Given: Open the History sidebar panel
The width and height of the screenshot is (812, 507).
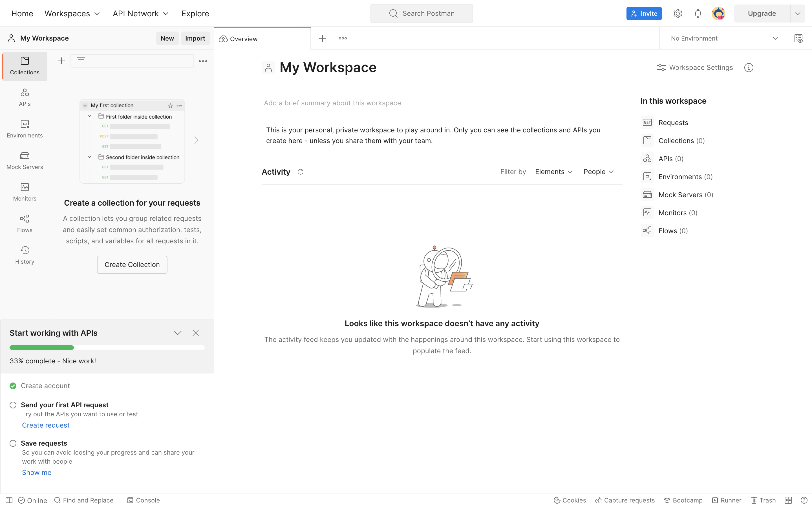Looking at the screenshot, I should click(25, 255).
